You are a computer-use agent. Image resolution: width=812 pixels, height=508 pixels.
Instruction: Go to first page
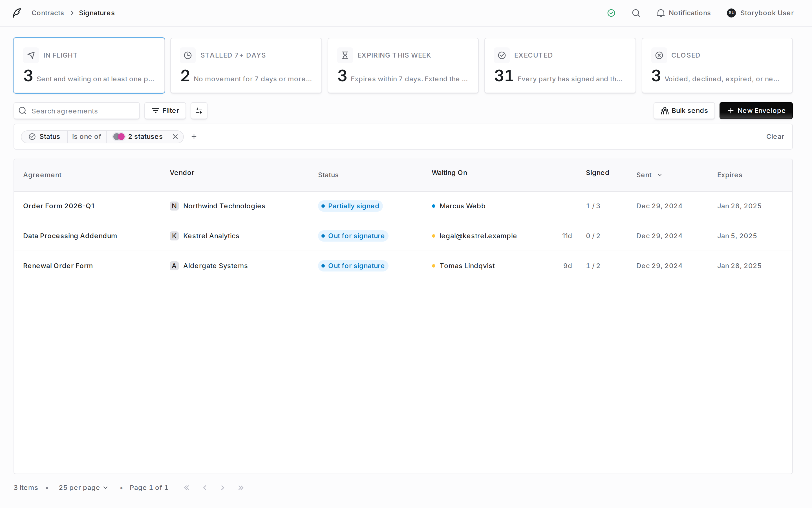[187, 487]
